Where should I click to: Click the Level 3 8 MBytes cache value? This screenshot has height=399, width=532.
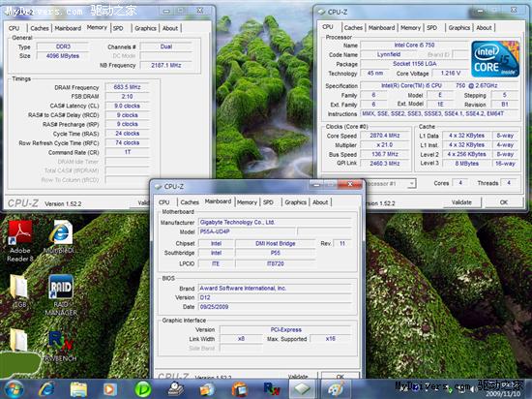466,164
